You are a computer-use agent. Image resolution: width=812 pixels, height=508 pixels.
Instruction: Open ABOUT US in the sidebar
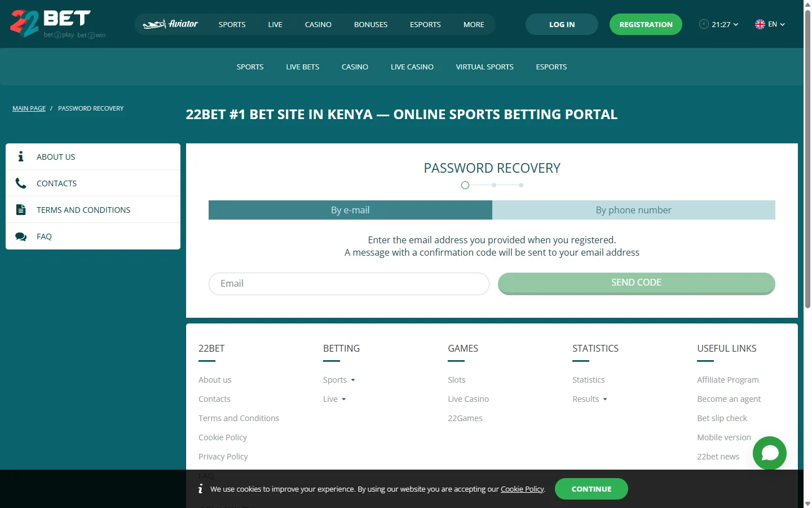click(x=93, y=156)
